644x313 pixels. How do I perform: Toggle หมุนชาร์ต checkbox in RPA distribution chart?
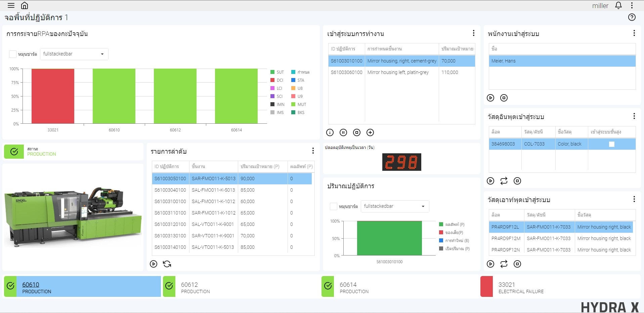[13, 54]
